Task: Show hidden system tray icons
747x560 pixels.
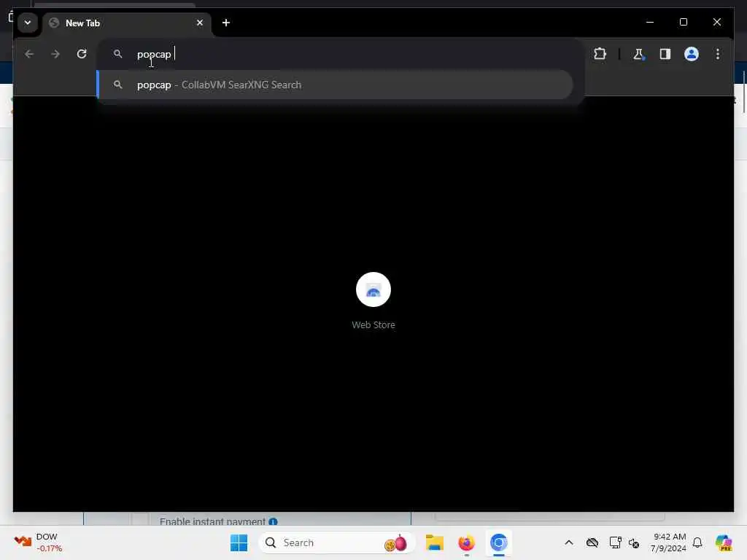Action: (569, 542)
